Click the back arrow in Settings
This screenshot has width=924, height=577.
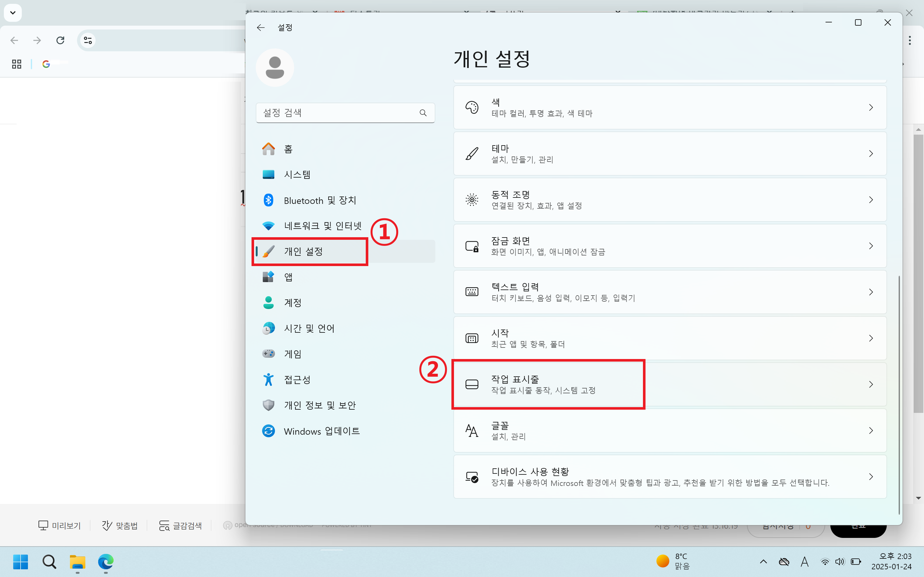pyautogui.click(x=261, y=27)
